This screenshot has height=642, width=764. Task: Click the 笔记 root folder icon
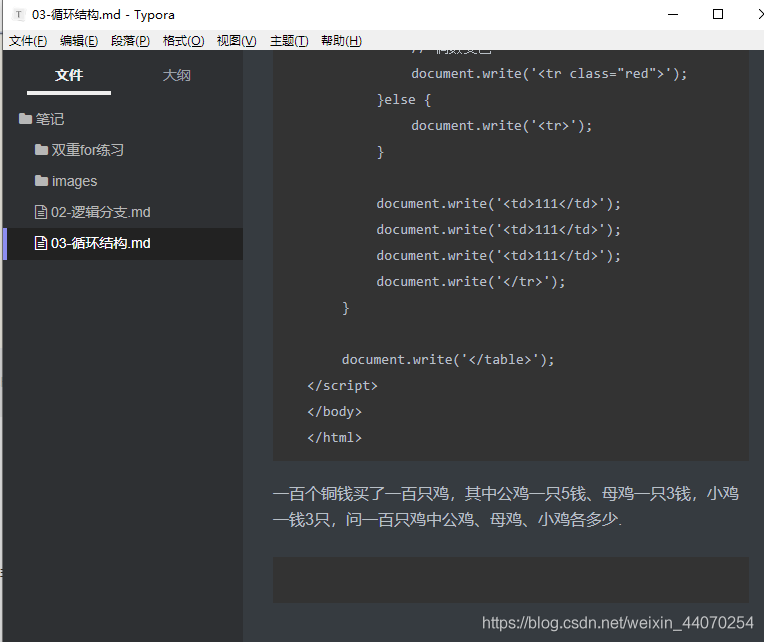[x=25, y=118]
